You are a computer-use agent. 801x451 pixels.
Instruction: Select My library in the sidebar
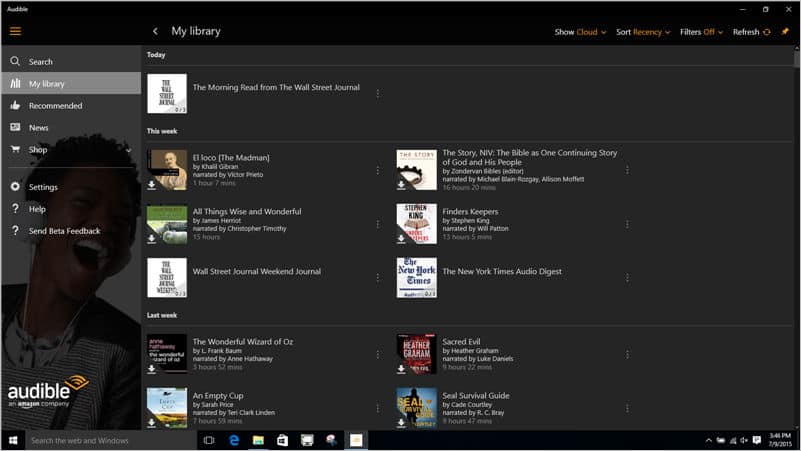click(71, 83)
